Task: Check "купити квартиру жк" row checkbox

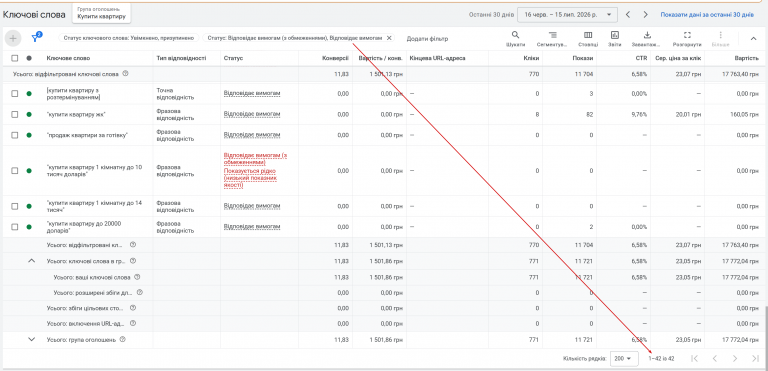Action: [x=15, y=114]
